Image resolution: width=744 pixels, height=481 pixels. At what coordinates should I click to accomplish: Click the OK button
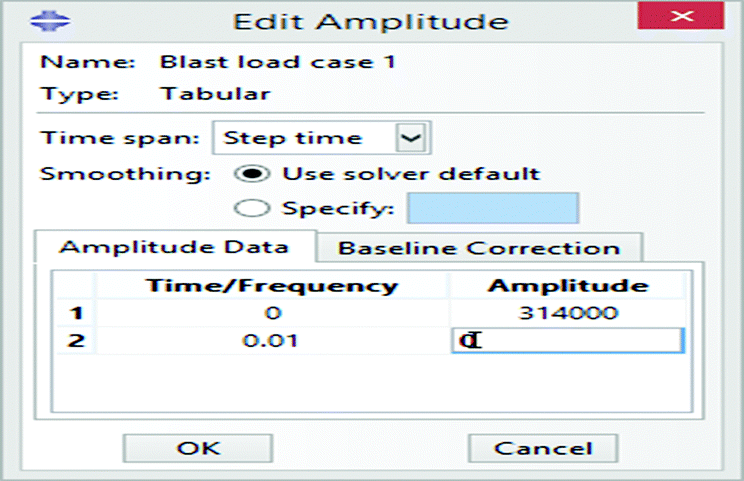coord(198,448)
